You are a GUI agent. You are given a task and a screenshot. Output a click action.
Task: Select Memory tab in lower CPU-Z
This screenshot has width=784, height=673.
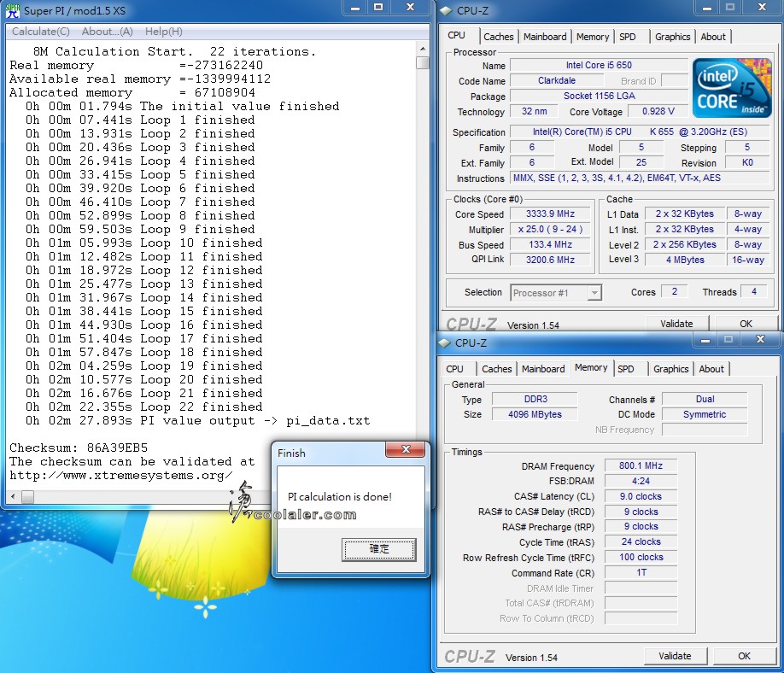click(x=591, y=367)
